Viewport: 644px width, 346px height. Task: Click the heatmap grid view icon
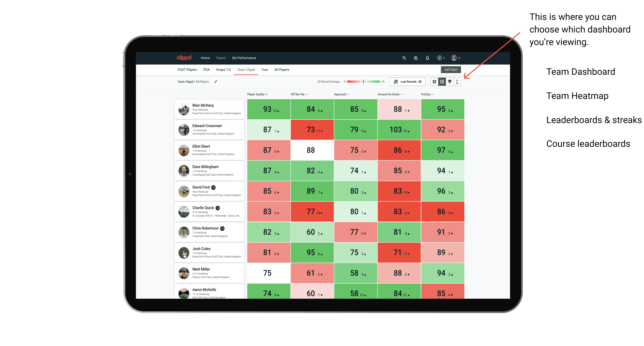tap(441, 84)
